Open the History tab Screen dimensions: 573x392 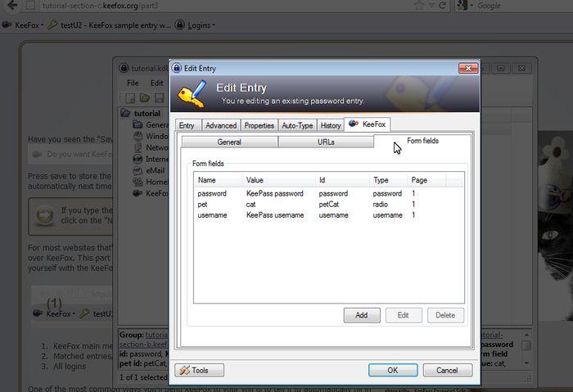(x=331, y=125)
